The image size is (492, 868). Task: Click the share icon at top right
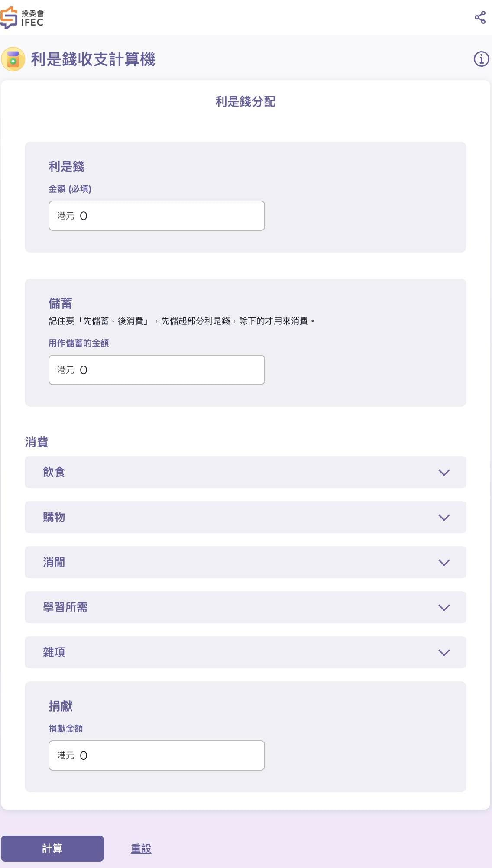point(480,17)
